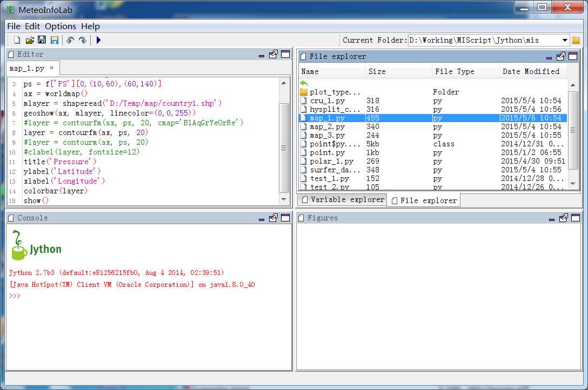
Task: Switch to the Variable explorer tab
Action: [x=342, y=200]
